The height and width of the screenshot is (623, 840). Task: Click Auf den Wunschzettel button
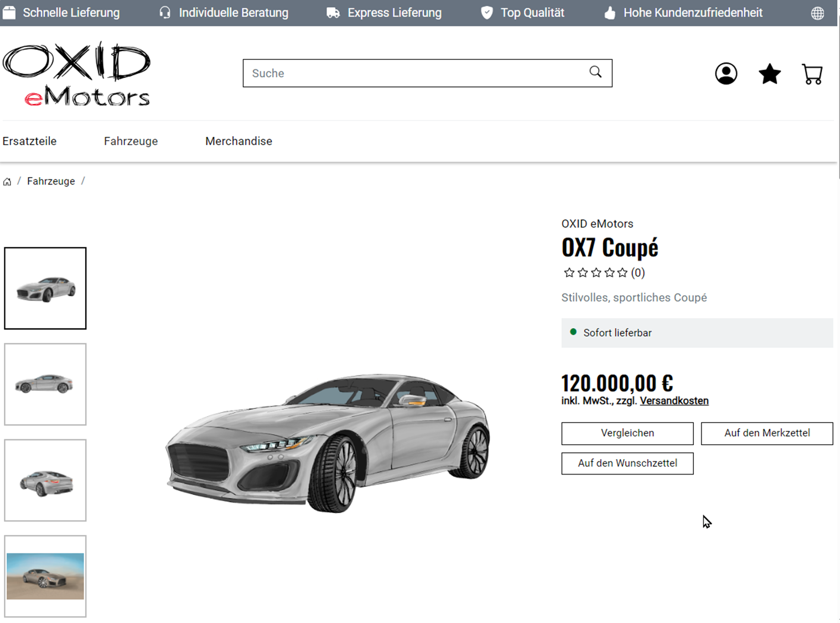627,463
